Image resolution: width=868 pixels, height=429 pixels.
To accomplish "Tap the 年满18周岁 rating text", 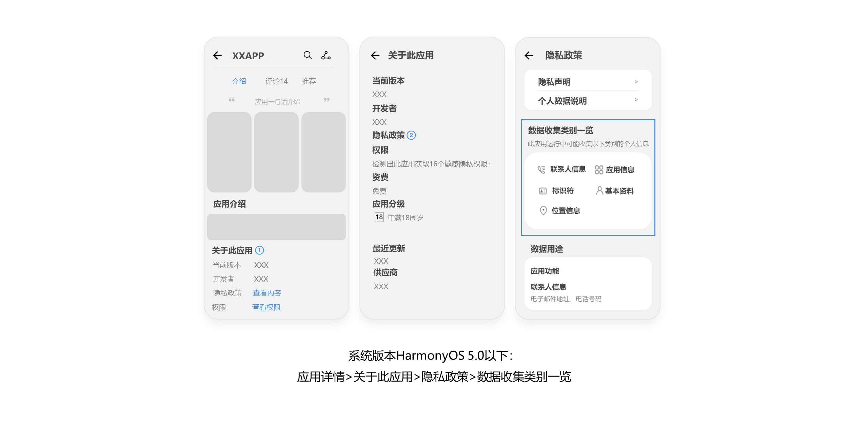I will [405, 218].
